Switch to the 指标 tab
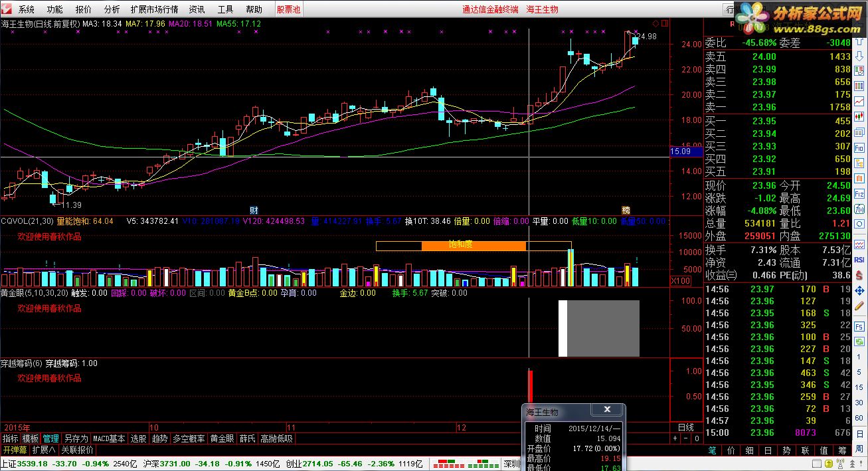Viewport: 868px width, 471px height. (x=10, y=438)
